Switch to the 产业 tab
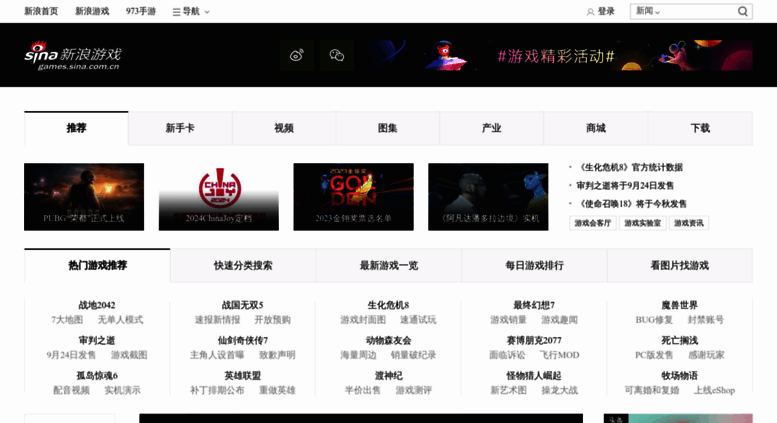 pyautogui.click(x=492, y=128)
